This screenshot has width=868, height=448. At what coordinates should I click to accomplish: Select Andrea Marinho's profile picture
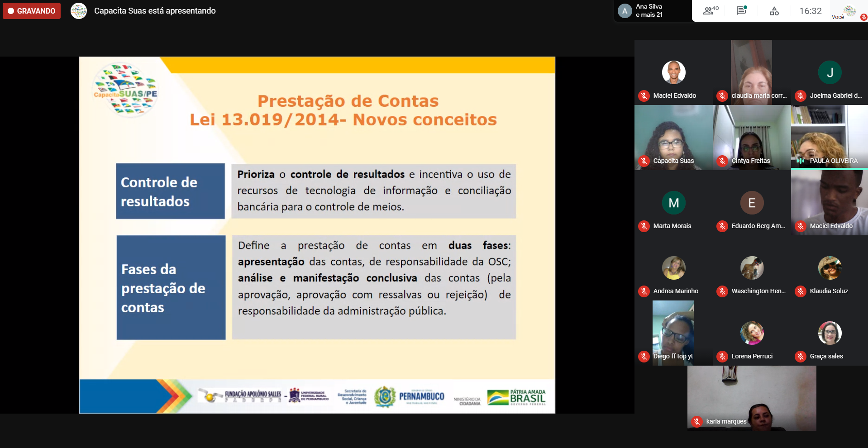(x=673, y=268)
